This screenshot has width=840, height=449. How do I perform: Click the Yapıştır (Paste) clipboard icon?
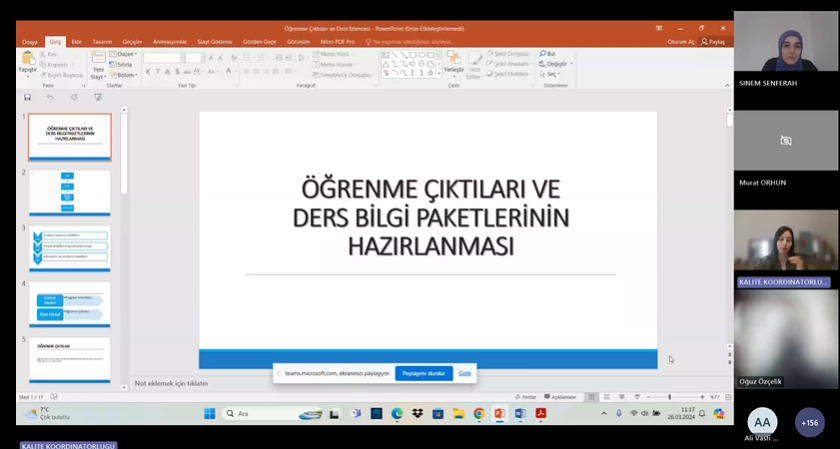point(27,58)
